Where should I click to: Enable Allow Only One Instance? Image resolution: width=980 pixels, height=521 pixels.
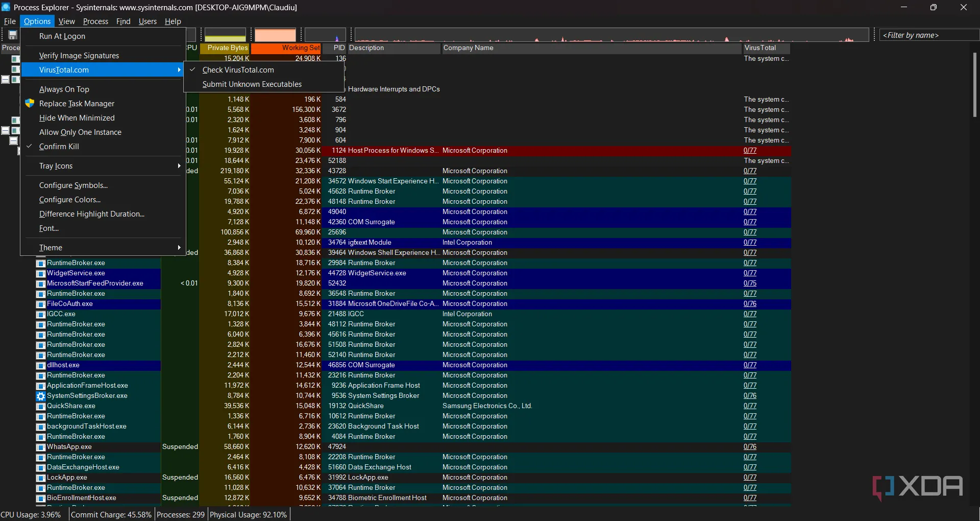click(103, 132)
